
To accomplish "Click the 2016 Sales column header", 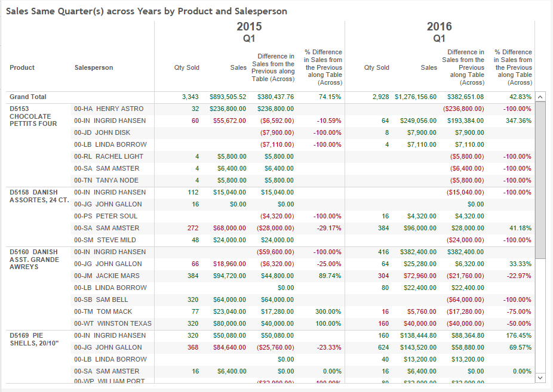I will [429, 67].
